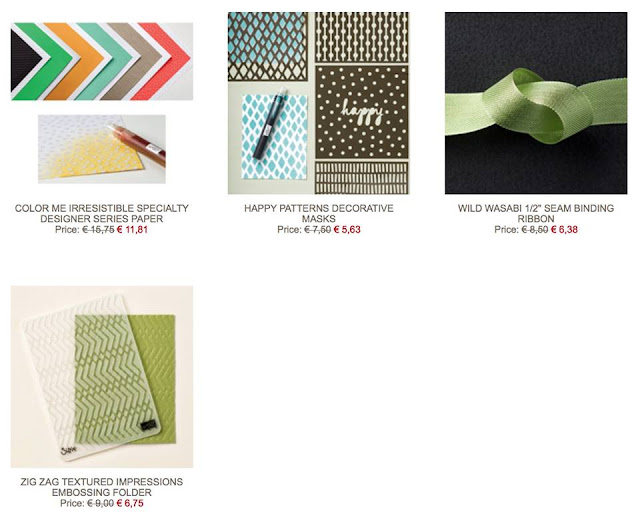This screenshot has height=520, width=640.
Task: Click the crossed-out price € 15,75
Action: [98, 230]
